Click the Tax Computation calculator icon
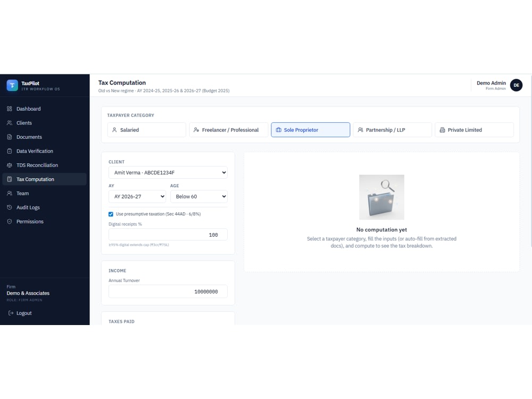 [10, 179]
